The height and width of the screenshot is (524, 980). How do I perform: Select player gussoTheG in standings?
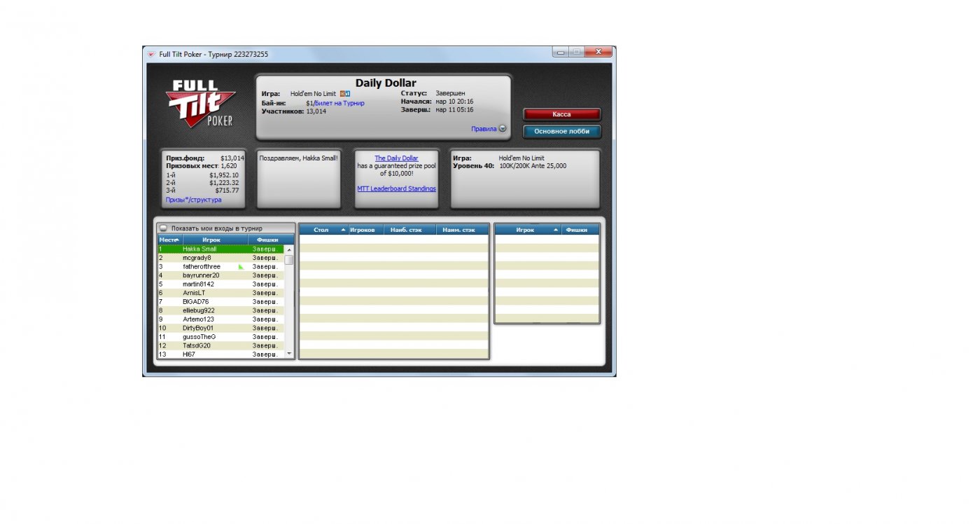pos(221,336)
